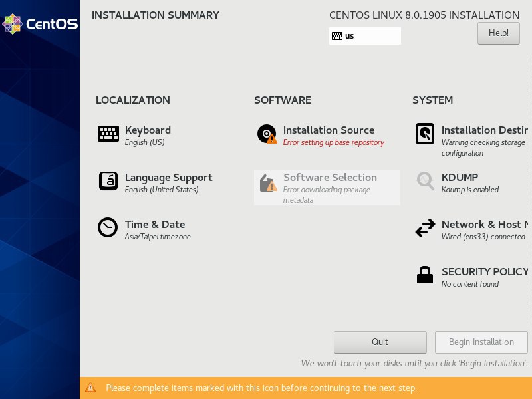The width and height of the screenshot is (532, 399).
Task: Click the Keyboard layout icon
Action: pyautogui.click(x=108, y=134)
